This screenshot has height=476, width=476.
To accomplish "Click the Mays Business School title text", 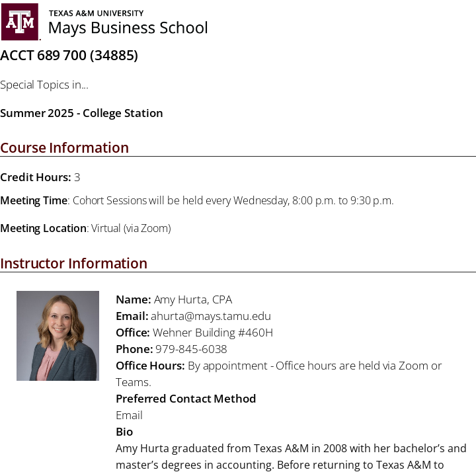I will pyautogui.click(x=128, y=28).
